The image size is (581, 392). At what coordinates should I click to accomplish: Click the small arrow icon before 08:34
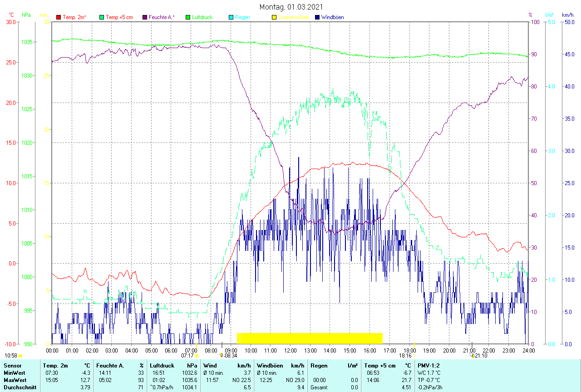click(221, 355)
